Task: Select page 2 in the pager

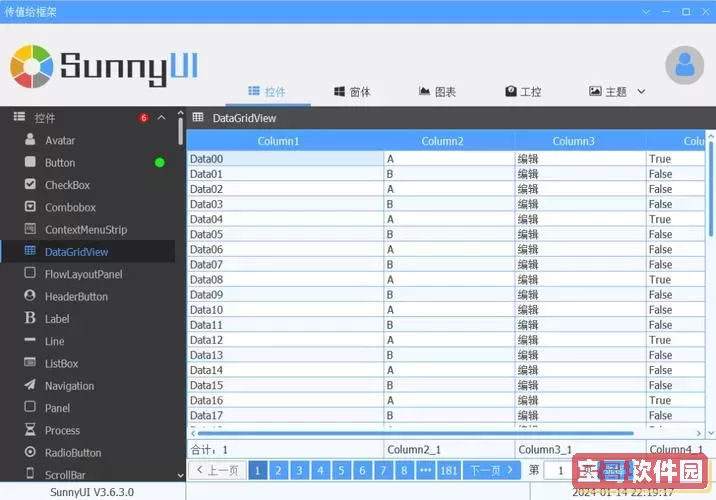Action: coord(279,470)
